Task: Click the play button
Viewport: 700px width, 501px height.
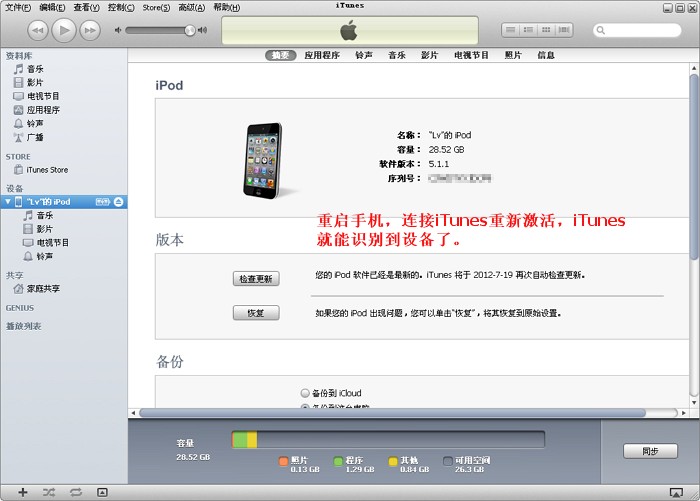Action: [64, 30]
